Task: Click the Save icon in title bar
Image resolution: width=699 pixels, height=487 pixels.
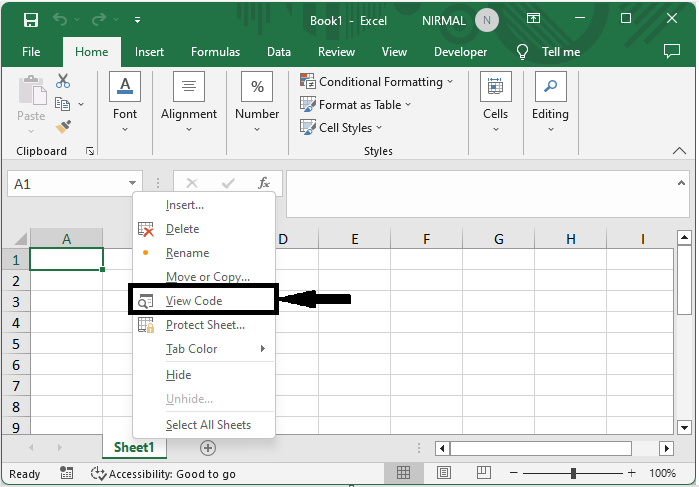Action: tap(31, 20)
